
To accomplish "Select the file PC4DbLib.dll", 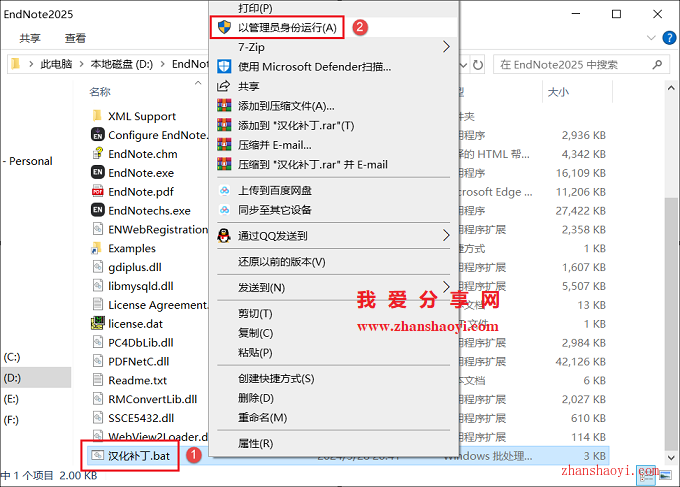I will pyautogui.click(x=141, y=342).
